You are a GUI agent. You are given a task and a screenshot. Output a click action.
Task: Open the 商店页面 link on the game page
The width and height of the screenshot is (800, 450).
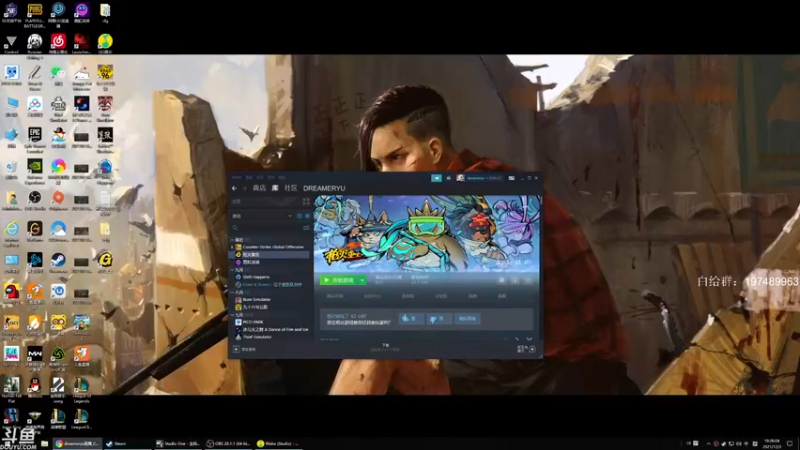point(335,296)
